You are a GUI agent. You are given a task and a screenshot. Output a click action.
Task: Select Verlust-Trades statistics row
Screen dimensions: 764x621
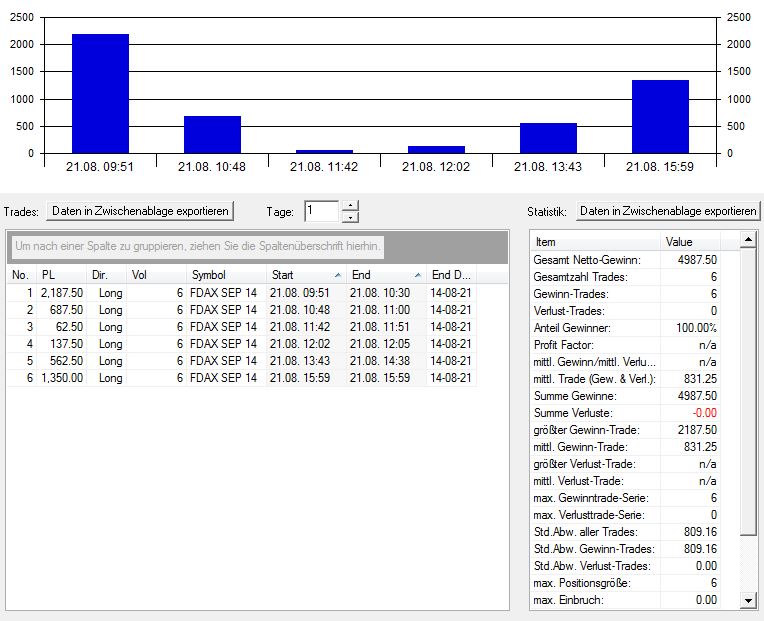(626, 311)
